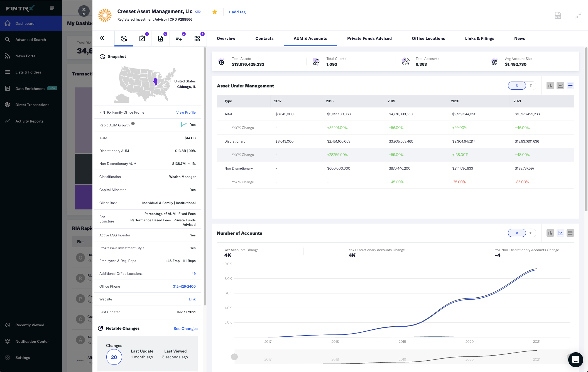
Task: Go to News Portal in sidebar
Action: pos(31,56)
